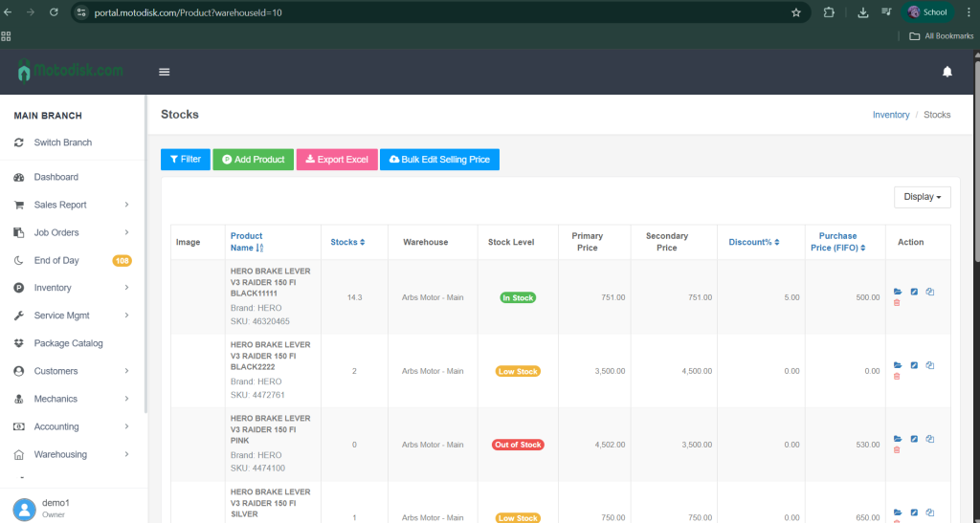This screenshot has width=980, height=523.
Task: Click the edit icon for BLACK11111 product
Action: click(914, 292)
